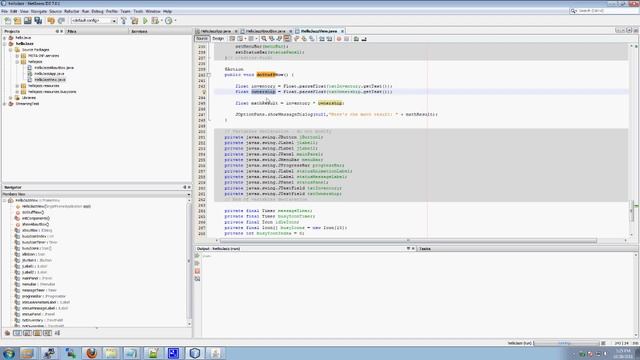The width and height of the screenshot is (640, 360).
Task: Click the Find Previous Occurrence icon
Action: click(271, 39)
